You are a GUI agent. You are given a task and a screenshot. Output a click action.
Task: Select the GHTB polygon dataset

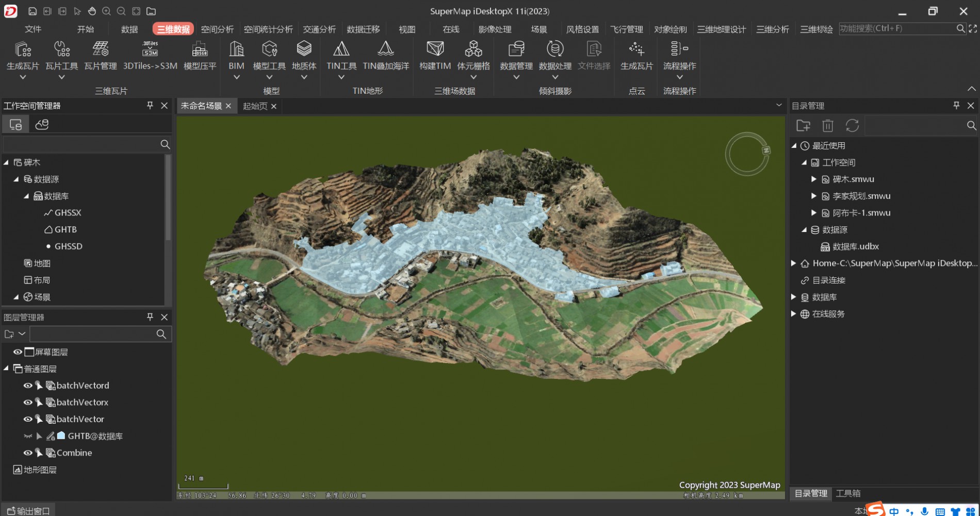point(60,229)
